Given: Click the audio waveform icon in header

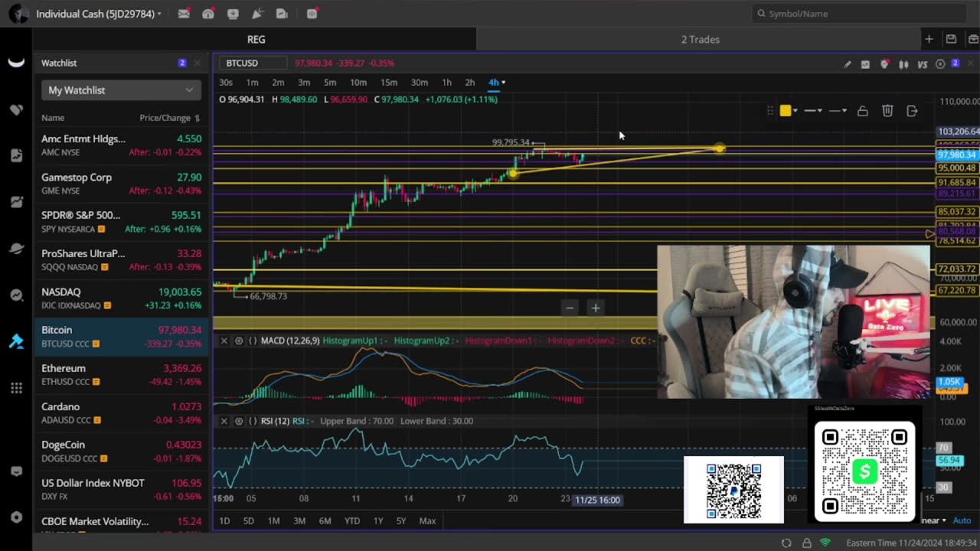Looking at the screenshot, I should (x=312, y=14).
